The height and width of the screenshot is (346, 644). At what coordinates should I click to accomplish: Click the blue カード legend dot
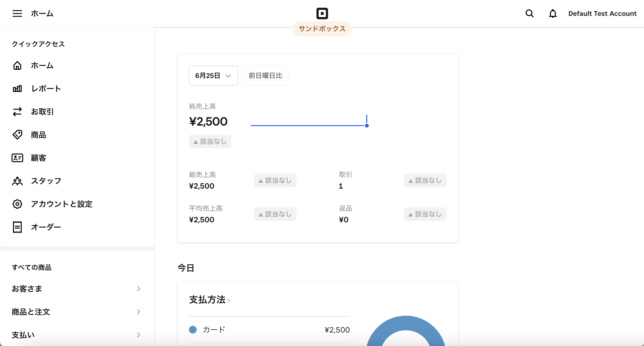click(193, 330)
